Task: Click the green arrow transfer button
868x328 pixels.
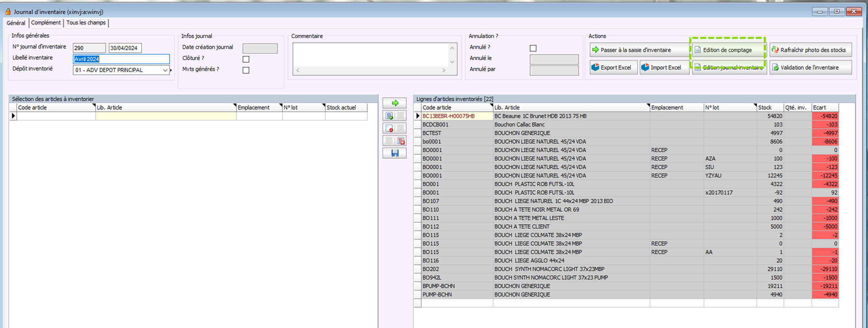Action: (x=395, y=103)
